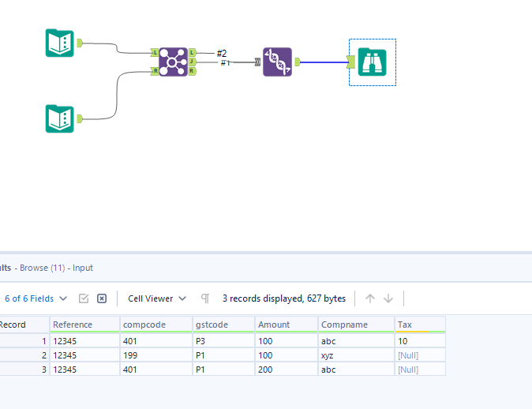Open the Cell Viewer dropdown
Image resolution: width=532 pixels, height=409 pixels.
(157, 298)
